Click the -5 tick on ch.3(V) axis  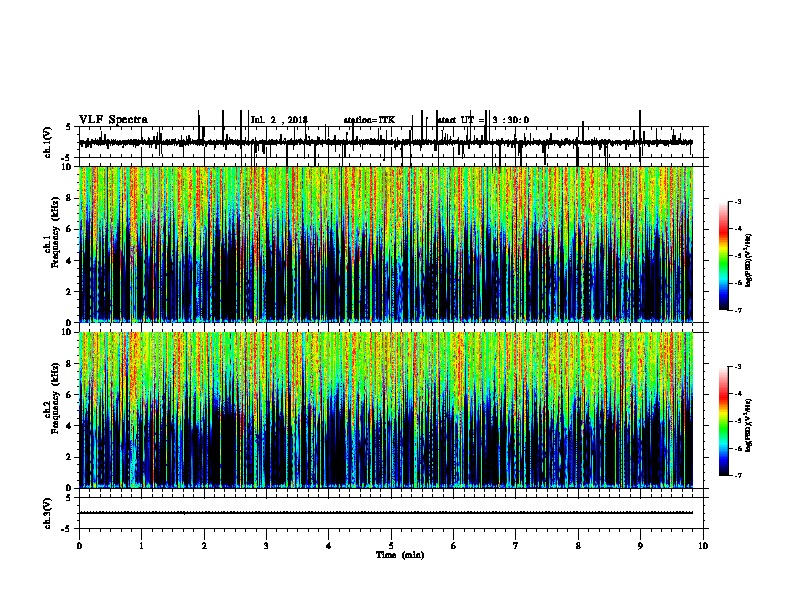point(68,529)
